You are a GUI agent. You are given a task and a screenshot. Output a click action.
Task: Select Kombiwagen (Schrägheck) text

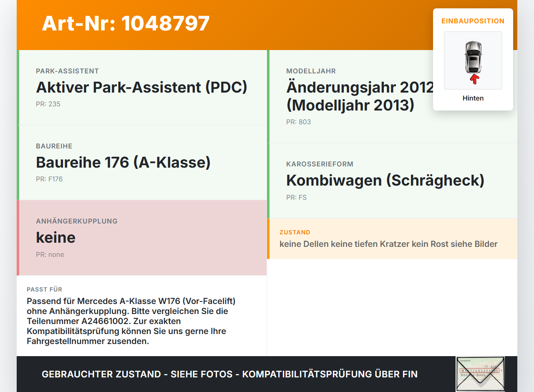385,180
